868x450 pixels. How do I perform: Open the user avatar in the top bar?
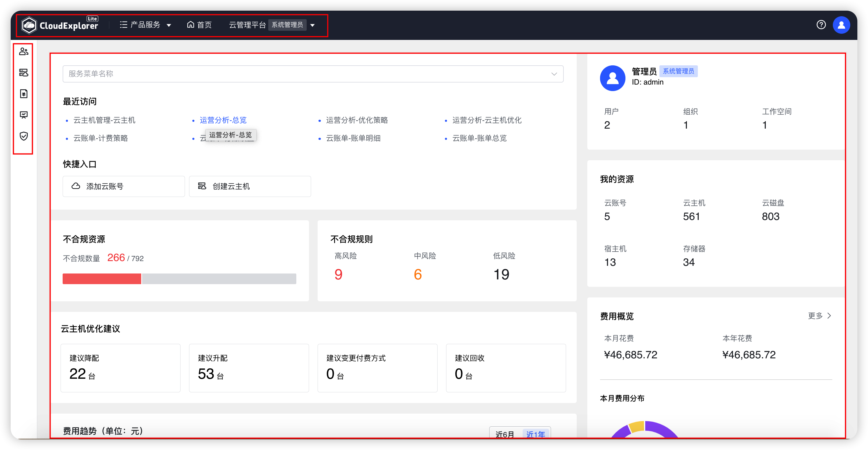coord(841,25)
